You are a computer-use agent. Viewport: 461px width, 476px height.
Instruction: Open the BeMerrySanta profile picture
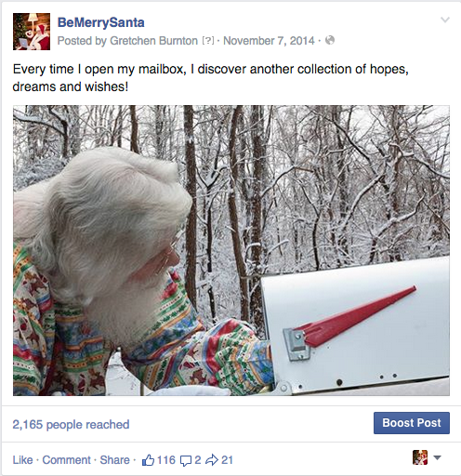click(x=32, y=32)
